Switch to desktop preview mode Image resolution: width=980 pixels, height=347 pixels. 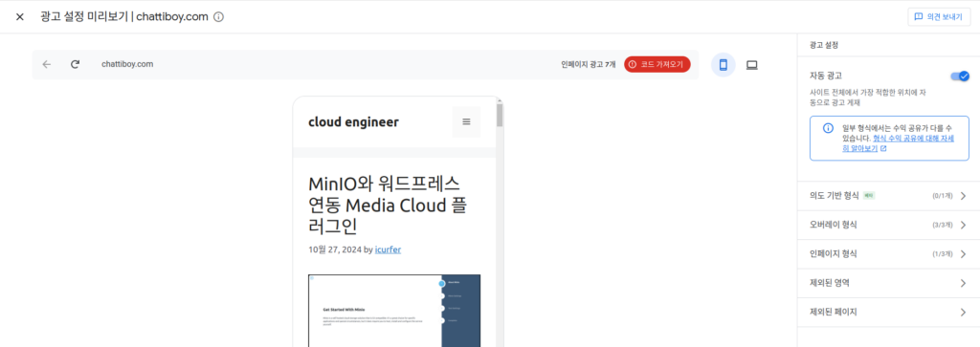752,65
